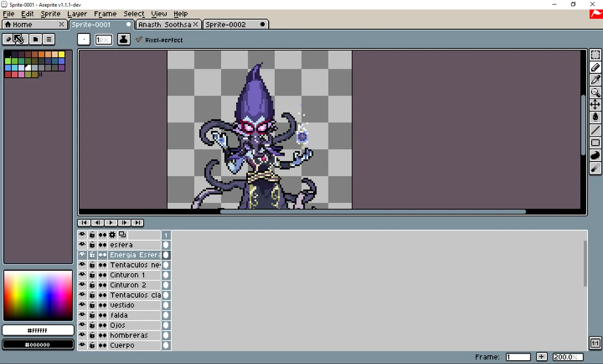The height and width of the screenshot is (364, 603).
Task: Open the File menu
Action: [8, 14]
